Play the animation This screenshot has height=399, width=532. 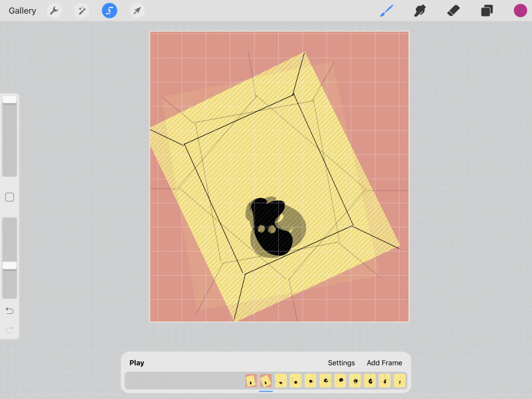click(137, 363)
